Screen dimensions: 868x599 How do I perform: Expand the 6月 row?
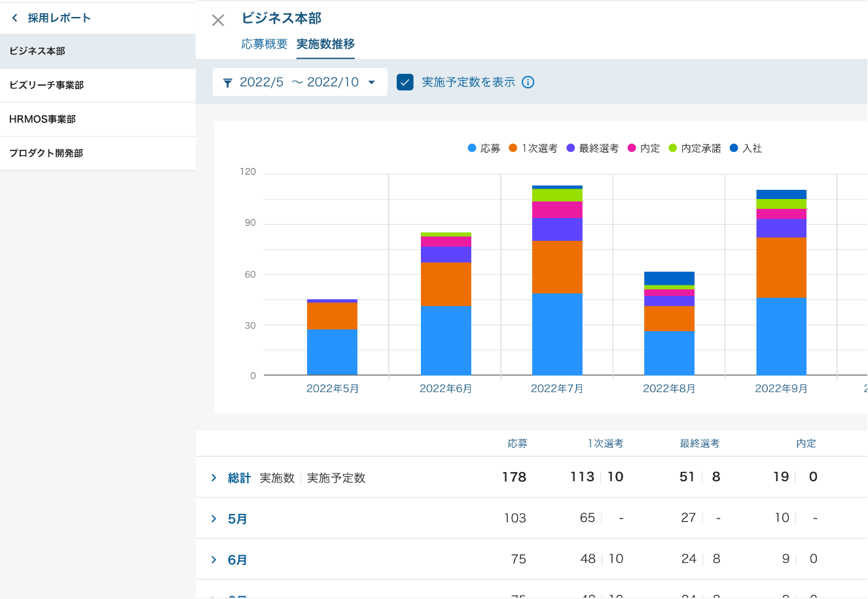pyautogui.click(x=213, y=560)
